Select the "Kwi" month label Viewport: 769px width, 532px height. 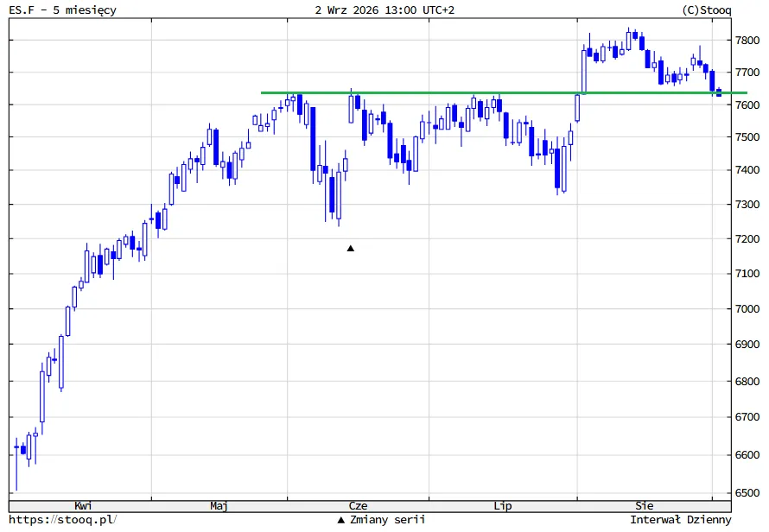tap(83, 506)
